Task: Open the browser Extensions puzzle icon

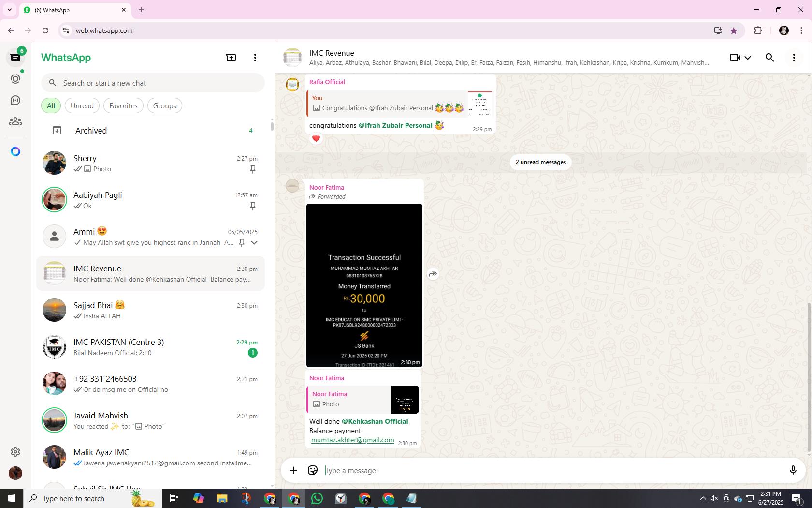Action: click(x=758, y=30)
